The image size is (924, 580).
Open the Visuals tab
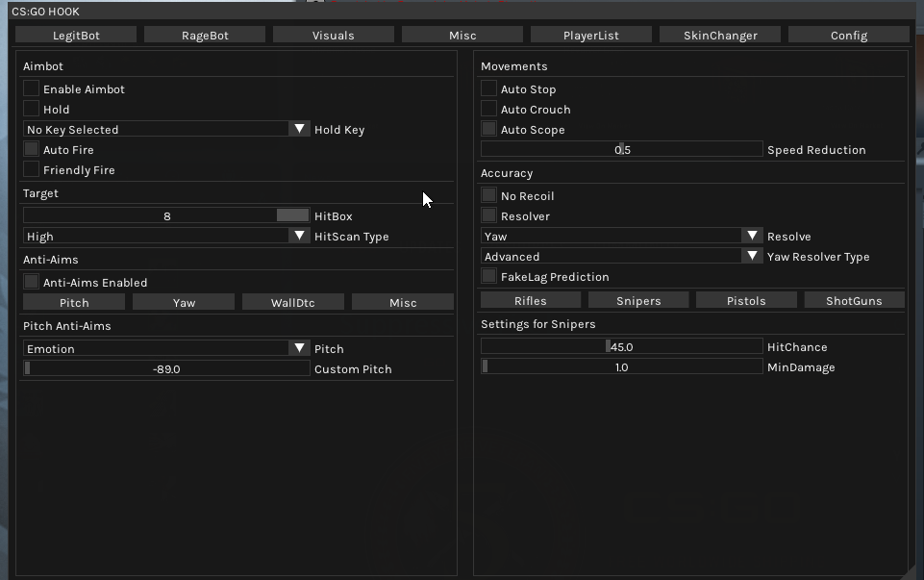click(333, 35)
